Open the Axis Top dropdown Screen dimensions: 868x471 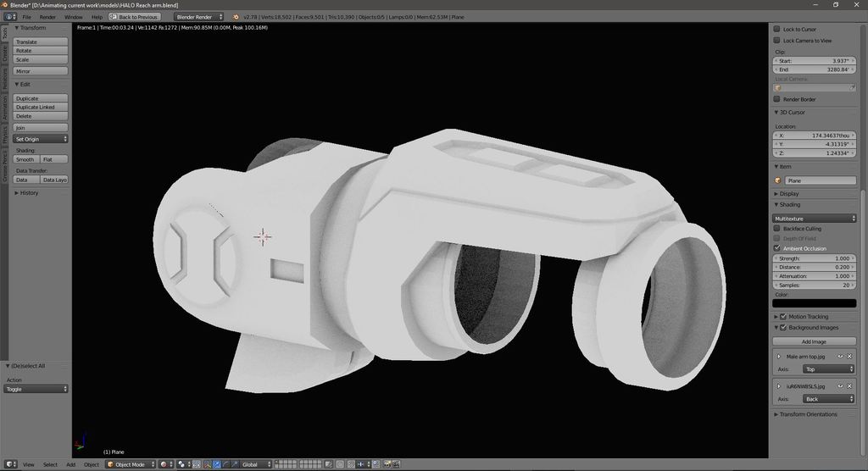(828, 369)
